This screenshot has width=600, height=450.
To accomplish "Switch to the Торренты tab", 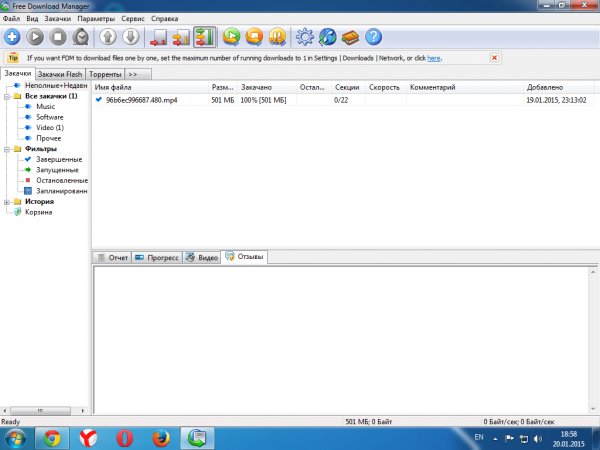I will (x=105, y=74).
